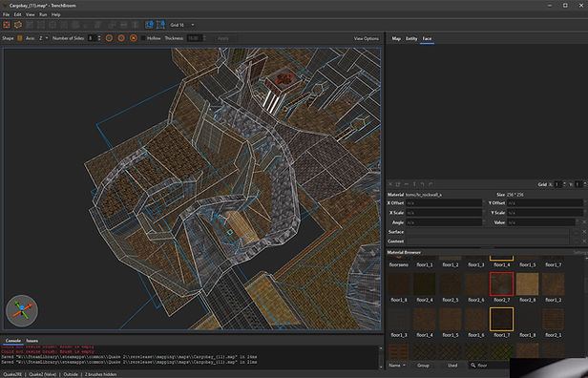Image resolution: width=588 pixels, height=378 pixels.
Task: Click the Flip horizontally icon
Action: pyautogui.click(x=124, y=25)
